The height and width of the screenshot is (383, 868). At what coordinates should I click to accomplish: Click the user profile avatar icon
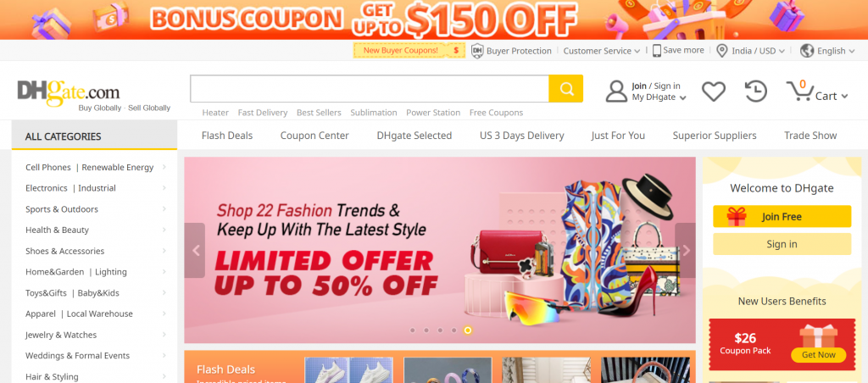(x=616, y=92)
